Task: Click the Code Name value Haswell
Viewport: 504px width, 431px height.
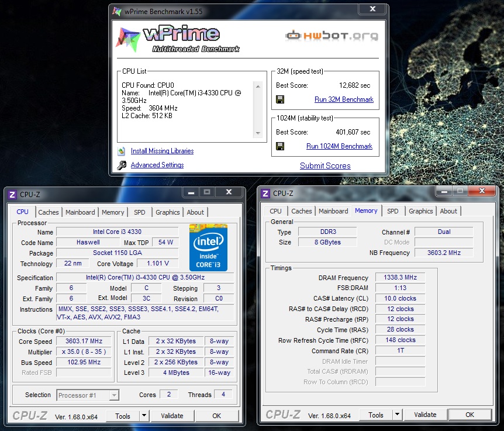Action: 88,242
